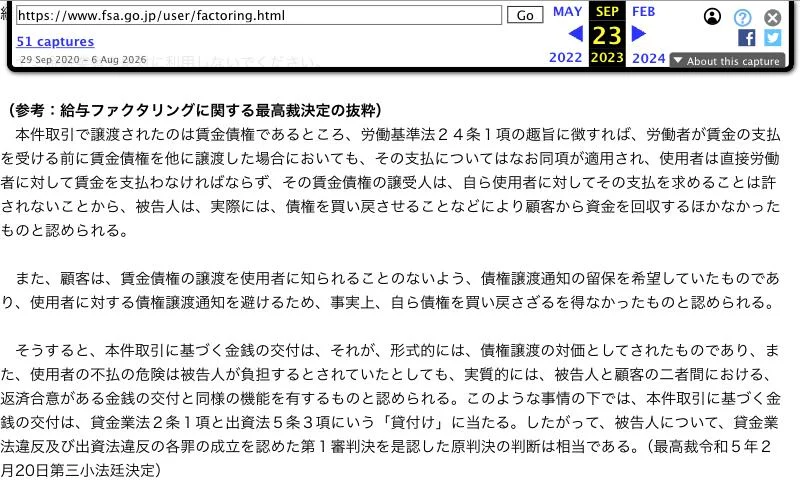Click the line starting 銭の交付は、貸金業法２条１項
800x490 pixels.
coord(389,422)
